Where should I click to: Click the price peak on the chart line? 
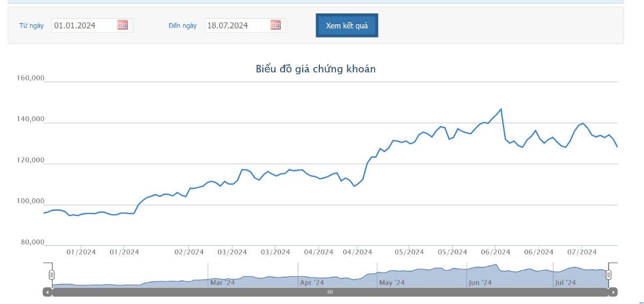501,109
